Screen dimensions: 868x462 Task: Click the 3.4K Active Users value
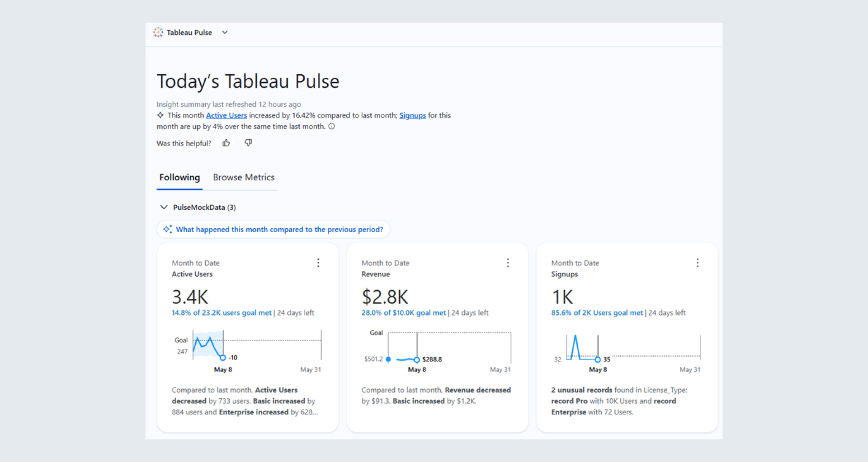pos(190,297)
